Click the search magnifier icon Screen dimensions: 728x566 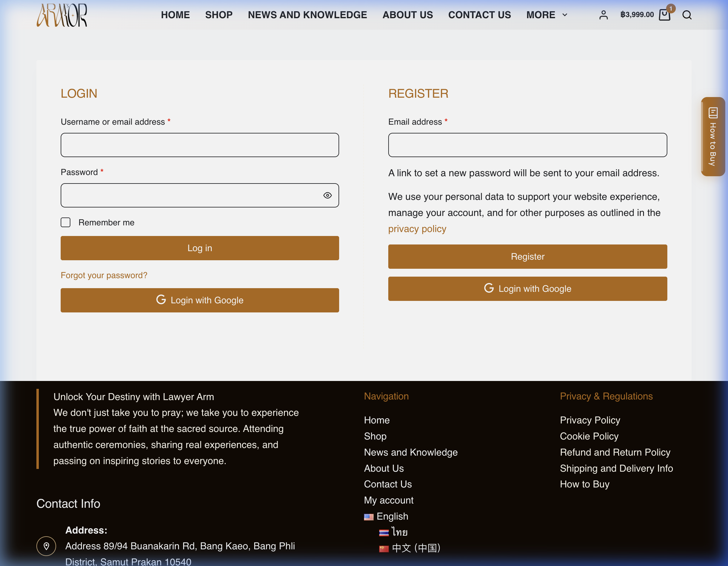pyautogui.click(x=687, y=15)
